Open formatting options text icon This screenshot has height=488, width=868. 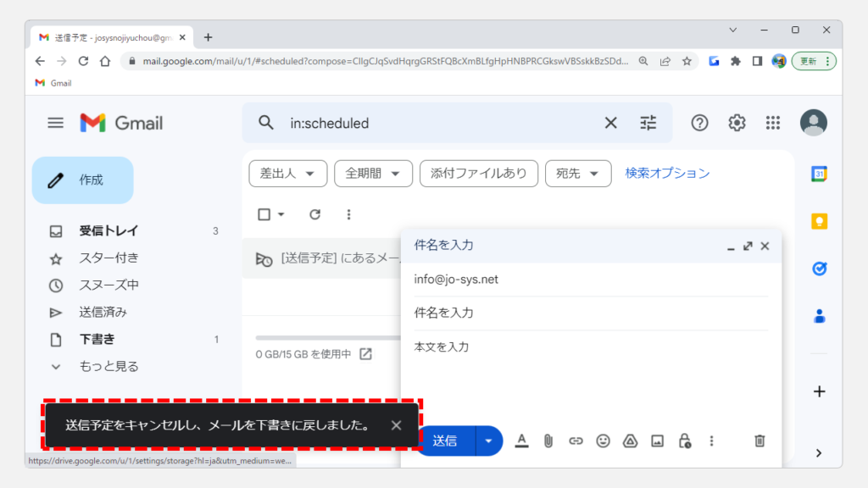click(x=522, y=441)
